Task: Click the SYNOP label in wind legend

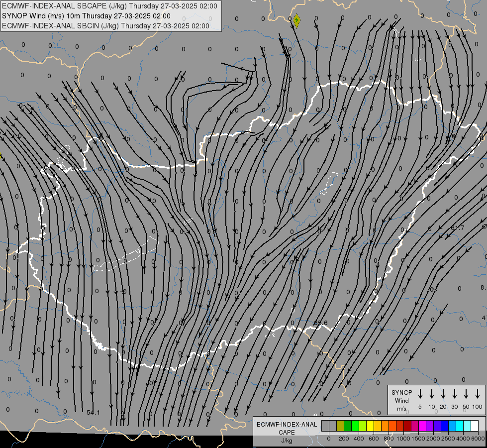Action: pyautogui.click(x=401, y=392)
